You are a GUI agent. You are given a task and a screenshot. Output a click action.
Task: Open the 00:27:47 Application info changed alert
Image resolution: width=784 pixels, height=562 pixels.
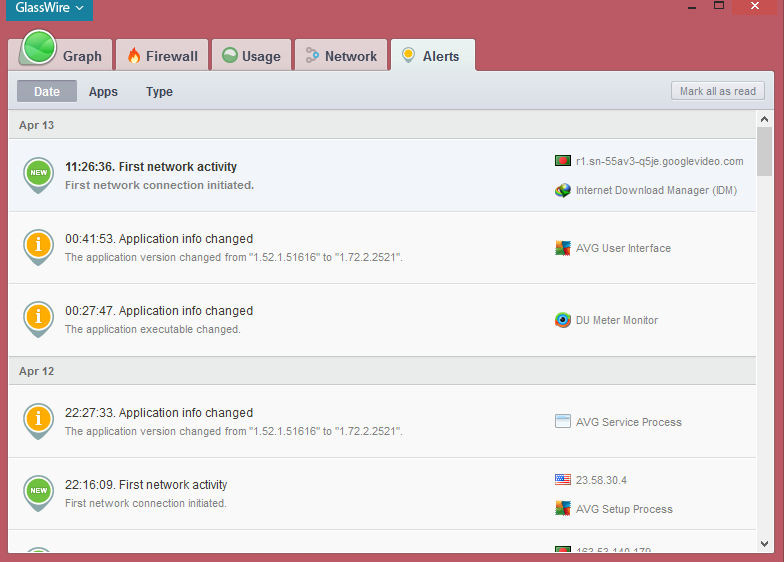[382, 320]
